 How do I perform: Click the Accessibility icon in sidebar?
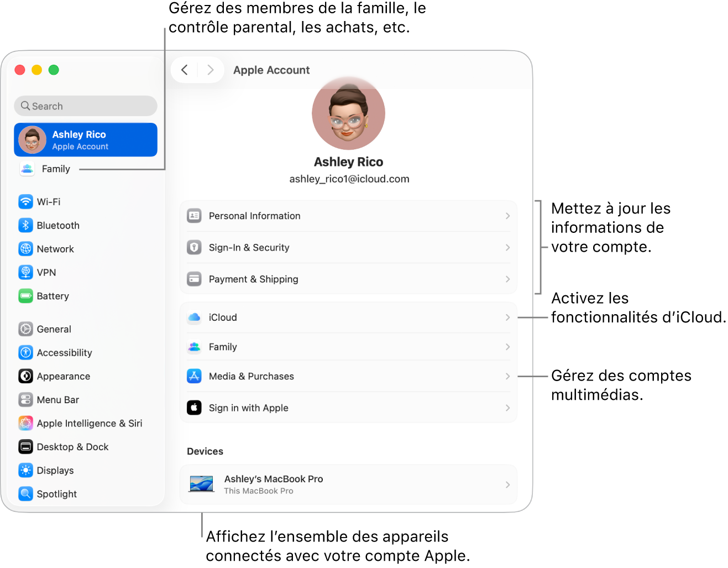pyautogui.click(x=26, y=352)
